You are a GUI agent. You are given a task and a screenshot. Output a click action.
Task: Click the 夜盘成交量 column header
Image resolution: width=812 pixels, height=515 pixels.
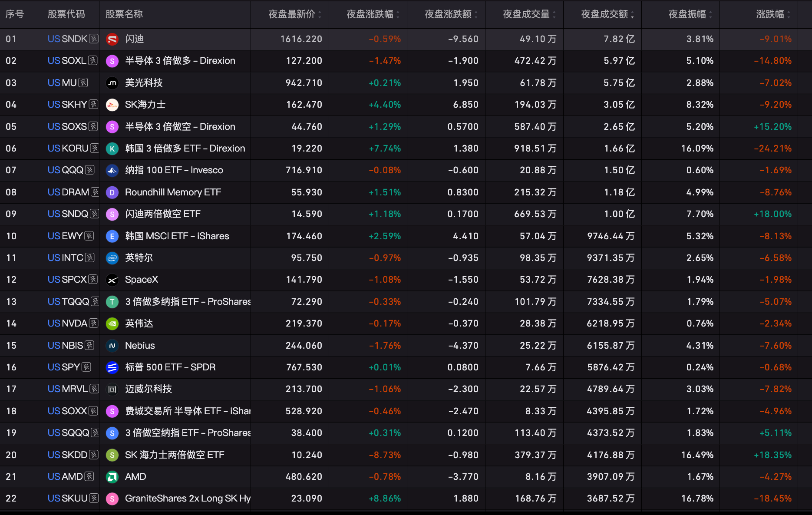point(526,14)
